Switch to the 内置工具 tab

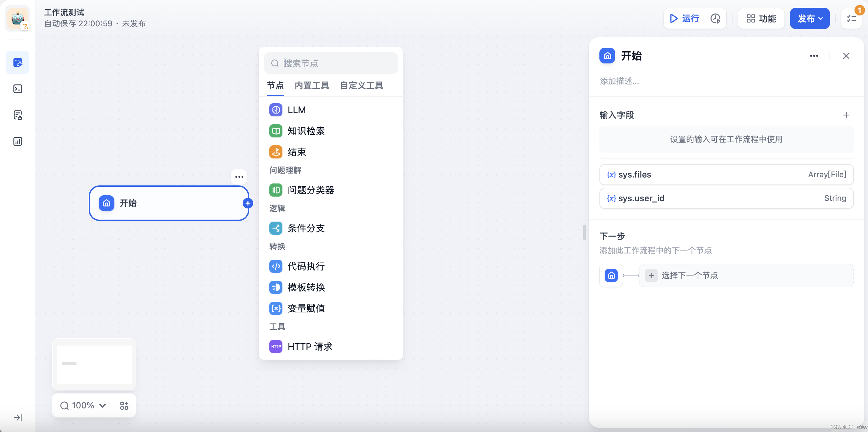[x=312, y=85]
